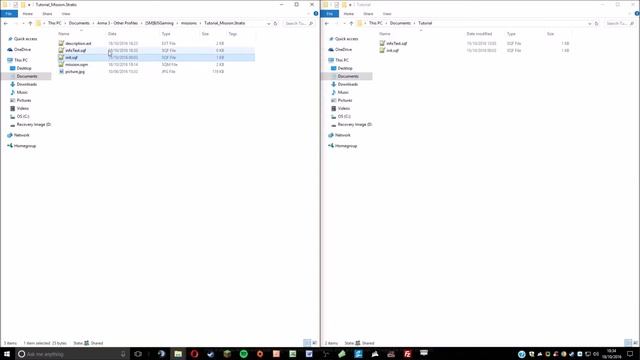Open recent locations dropdown in left window
Viewport: 640px width, 360px height.
(23, 24)
